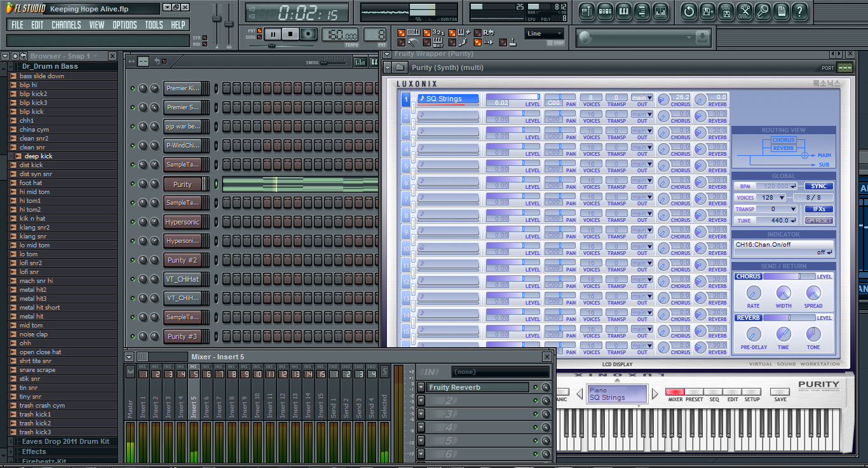Open the playlist window icon
868x468 pixels.
[x=587, y=11]
